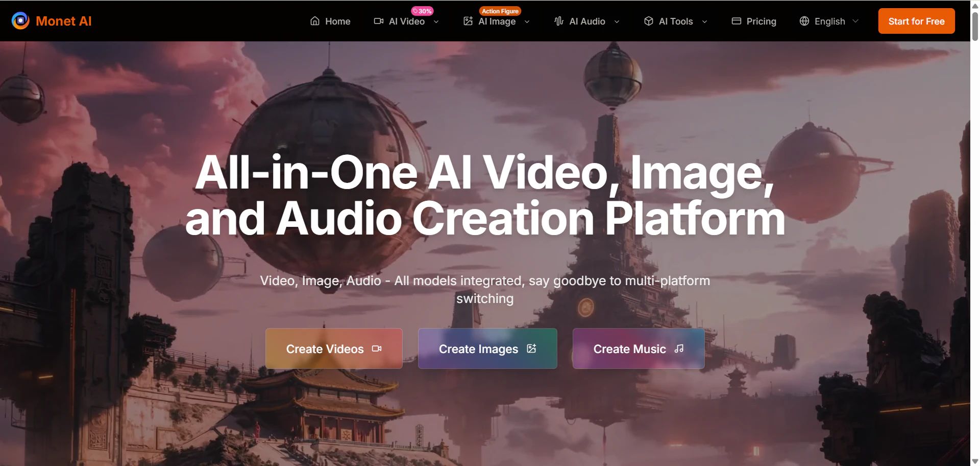Click the Create Videos button

[334, 348]
